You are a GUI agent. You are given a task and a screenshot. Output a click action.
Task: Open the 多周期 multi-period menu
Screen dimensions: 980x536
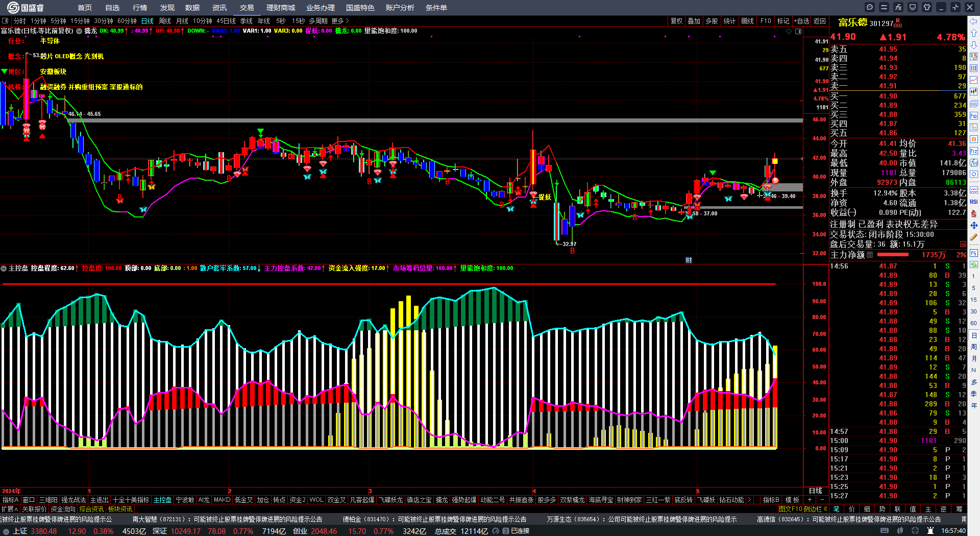[318, 21]
